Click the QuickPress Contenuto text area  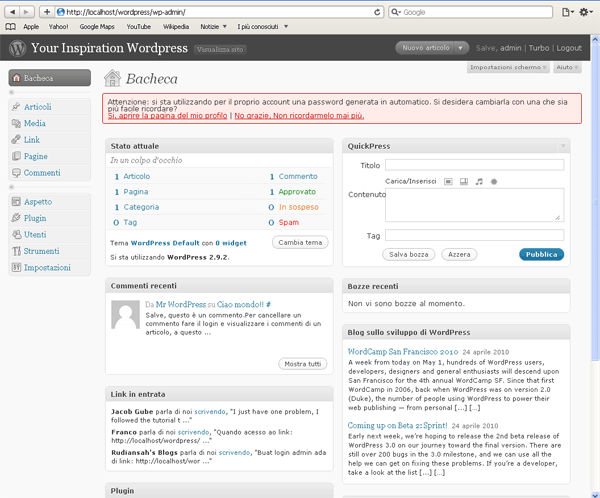pos(474,205)
